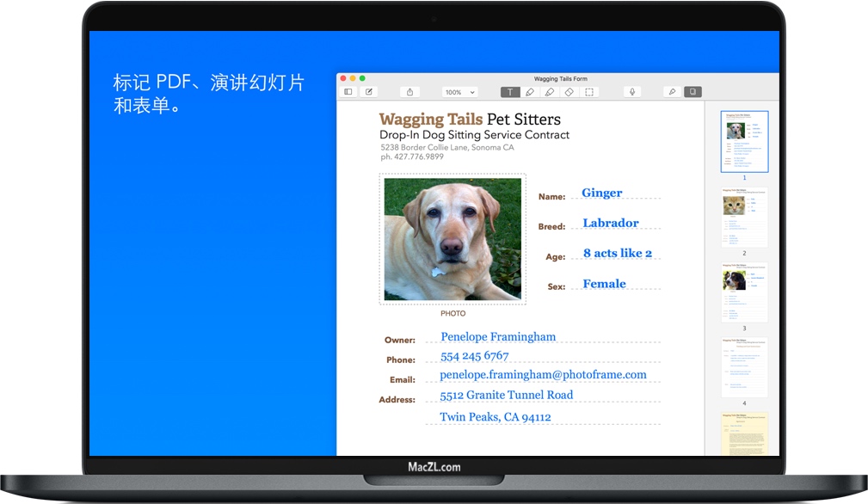Open the share menu icon

click(410, 92)
